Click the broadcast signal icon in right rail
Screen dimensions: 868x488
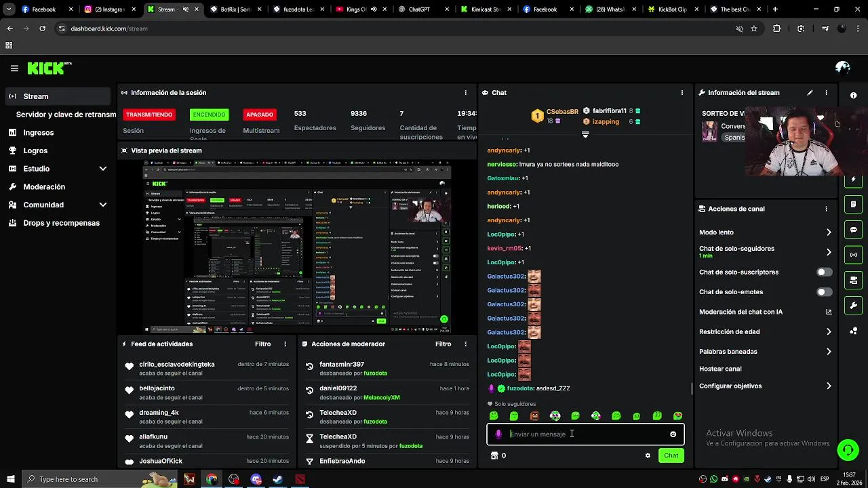tap(853, 255)
